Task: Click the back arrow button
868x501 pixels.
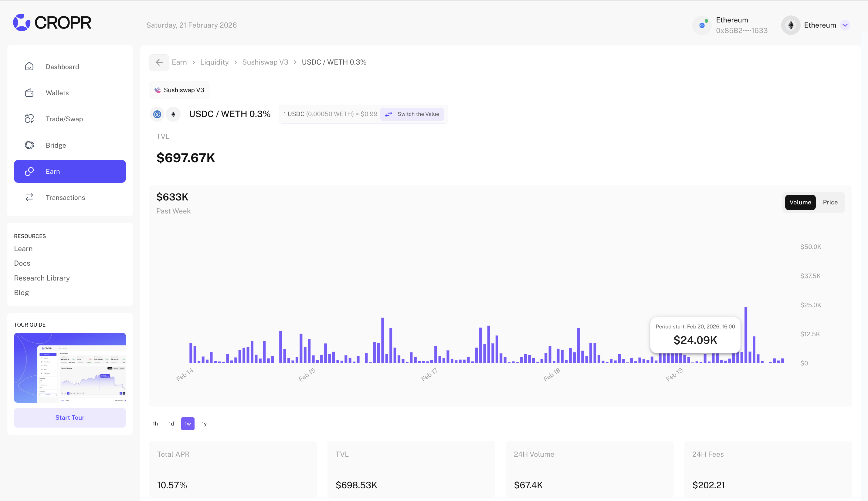Action: tap(159, 62)
